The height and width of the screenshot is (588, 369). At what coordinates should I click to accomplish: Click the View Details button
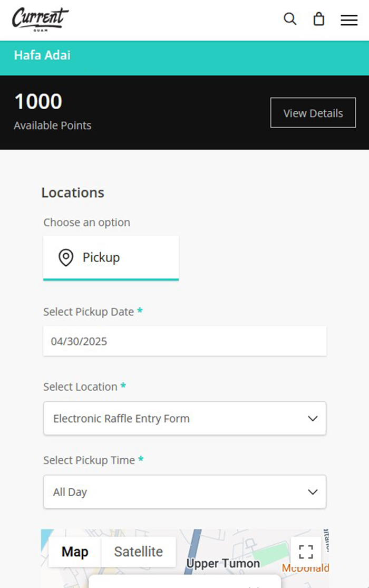pyautogui.click(x=313, y=113)
